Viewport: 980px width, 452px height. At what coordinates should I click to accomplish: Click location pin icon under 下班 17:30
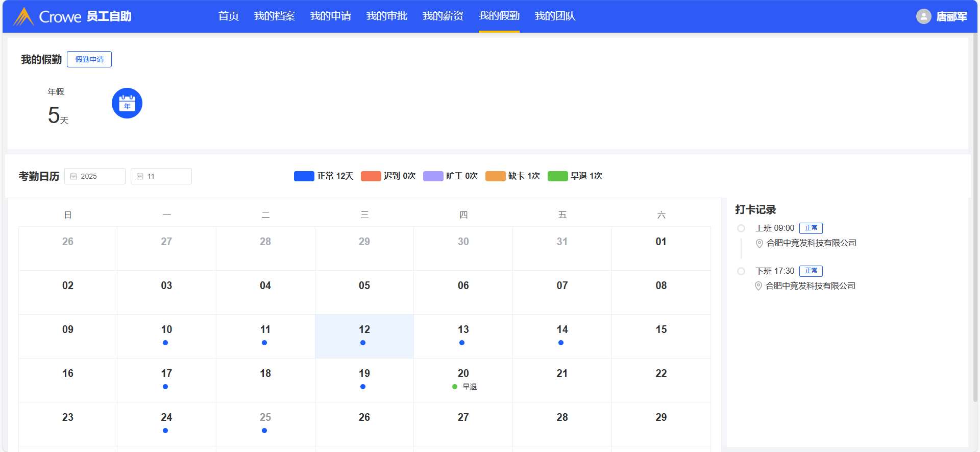pos(758,287)
